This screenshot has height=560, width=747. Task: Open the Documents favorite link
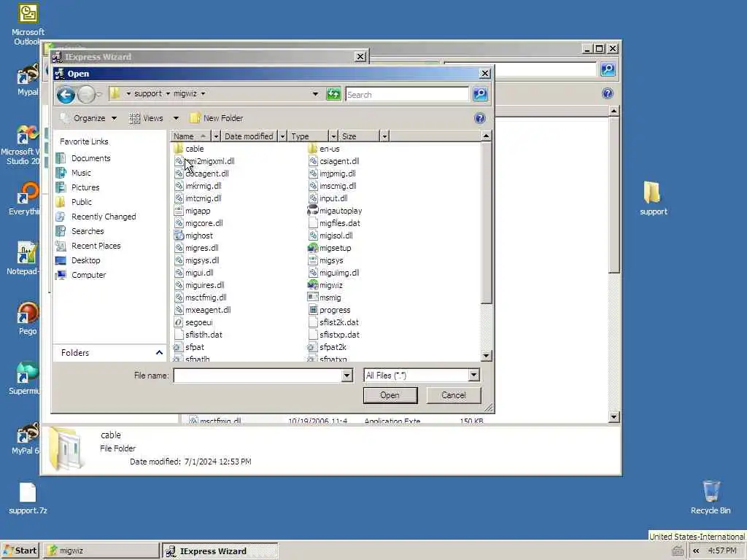click(x=83, y=158)
